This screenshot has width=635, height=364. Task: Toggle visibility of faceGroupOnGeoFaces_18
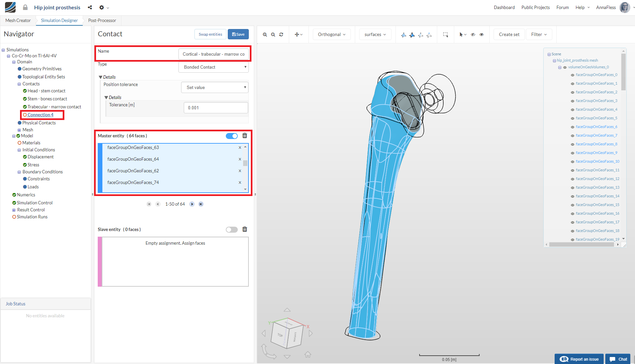pyautogui.click(x=573, y=231)
